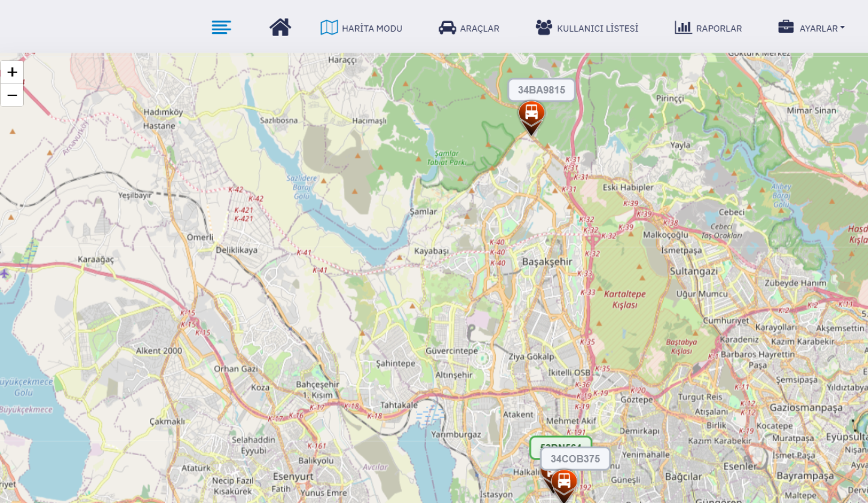This screenshot has height=503, width=868.
Task: Open the Kullanıcı Listesi page
Action: [x=597, y=28]
